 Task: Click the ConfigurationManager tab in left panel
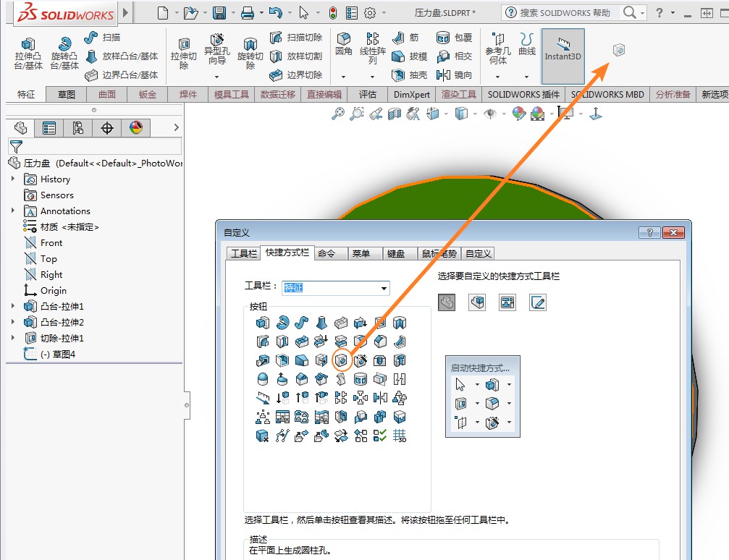tap(77, 128)
